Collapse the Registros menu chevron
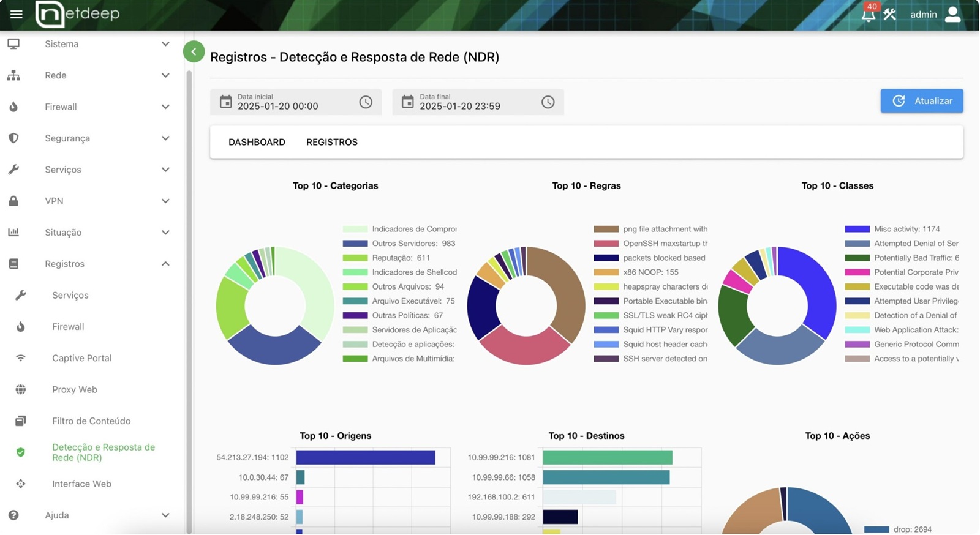This screenshot has height=535, width=980. [165, 264]
